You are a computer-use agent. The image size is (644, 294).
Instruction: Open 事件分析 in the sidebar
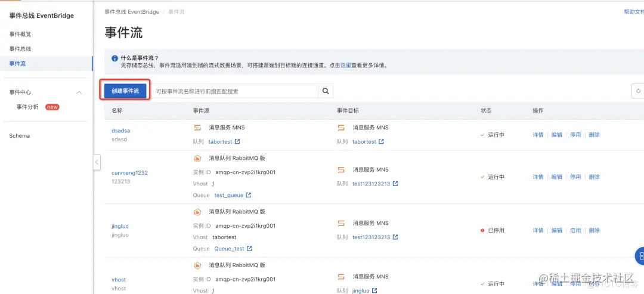(x=27, y=107)
